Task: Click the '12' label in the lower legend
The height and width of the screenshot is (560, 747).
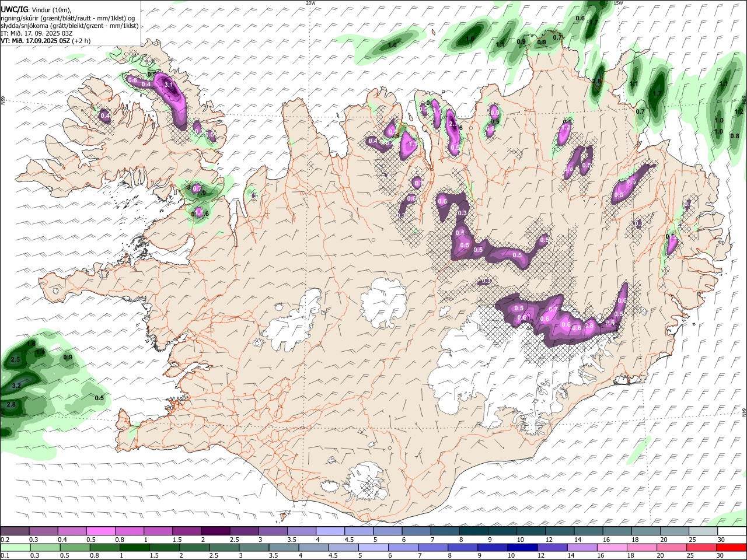Action: [x=541, y=556]
